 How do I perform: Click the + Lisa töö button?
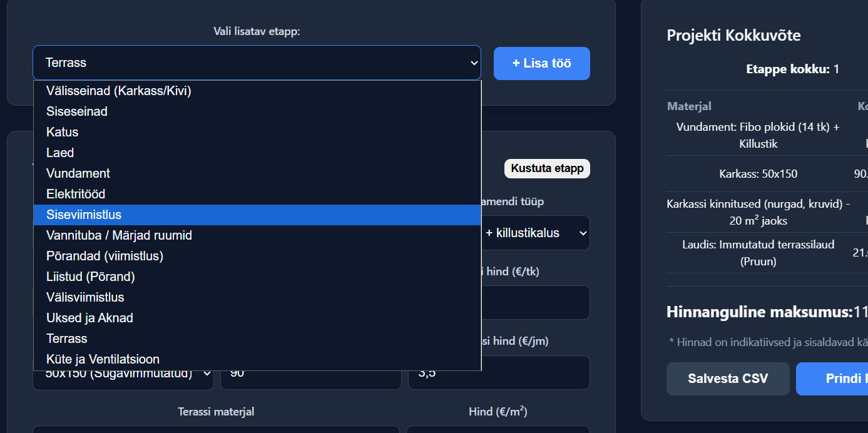tap(541, 63)
